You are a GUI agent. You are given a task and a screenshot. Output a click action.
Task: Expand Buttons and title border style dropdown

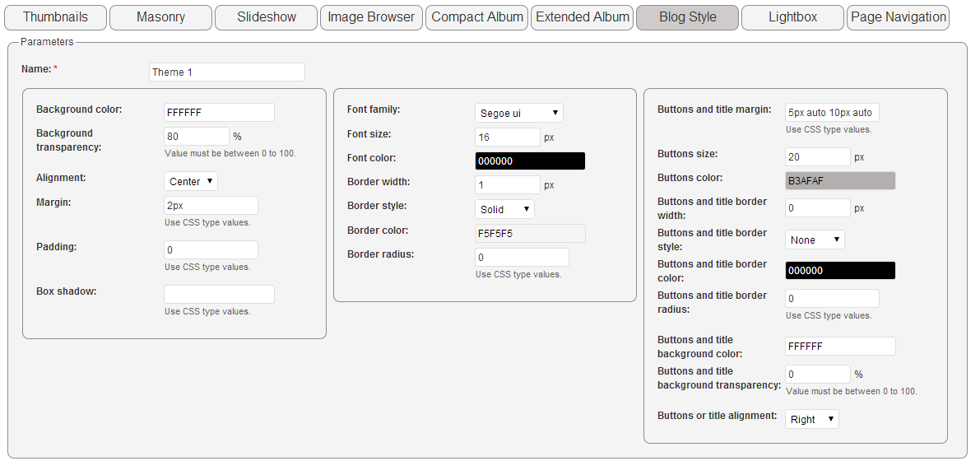coord(815,240)
